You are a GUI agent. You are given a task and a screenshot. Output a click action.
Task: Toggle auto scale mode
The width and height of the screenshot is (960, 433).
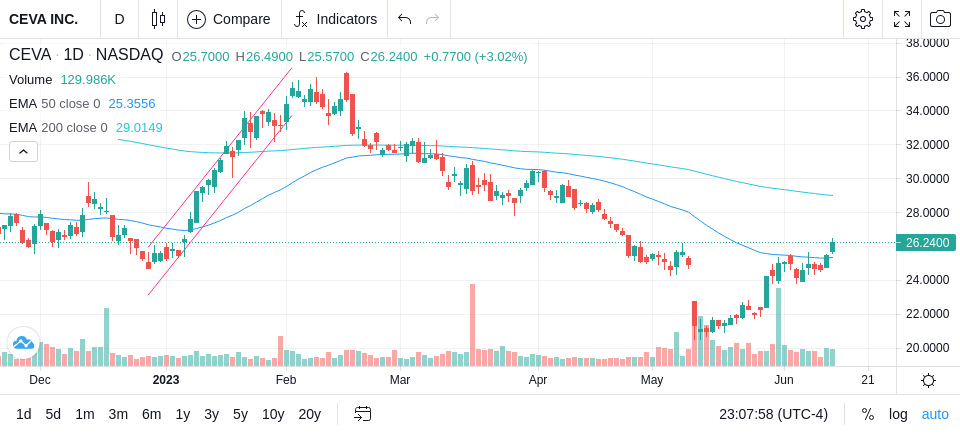coord(935,415)
